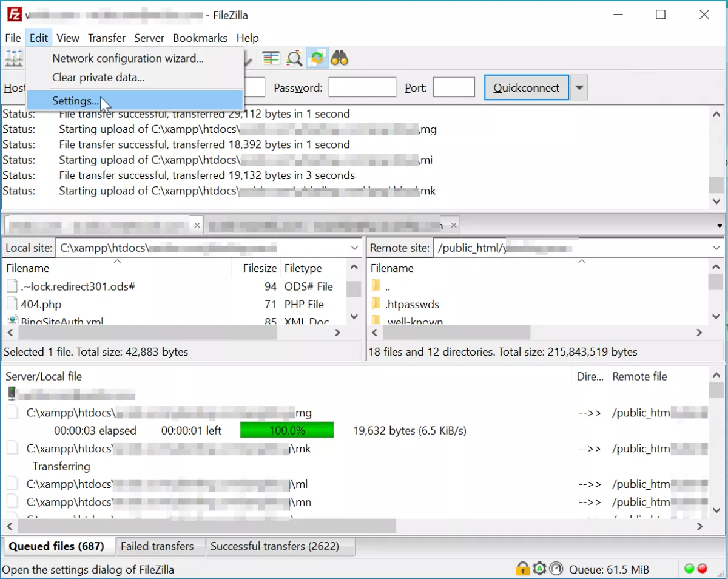
Task: Open the connection tabs list arrow
Action: 720,226
